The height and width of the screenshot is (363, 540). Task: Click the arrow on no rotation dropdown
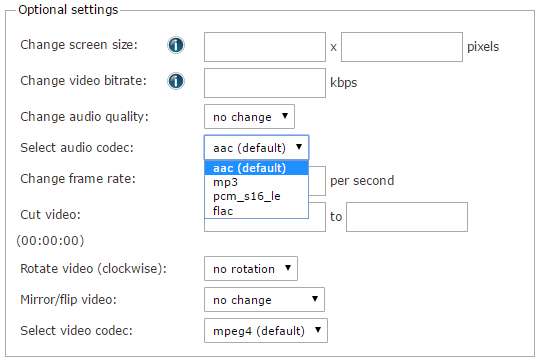288,268
